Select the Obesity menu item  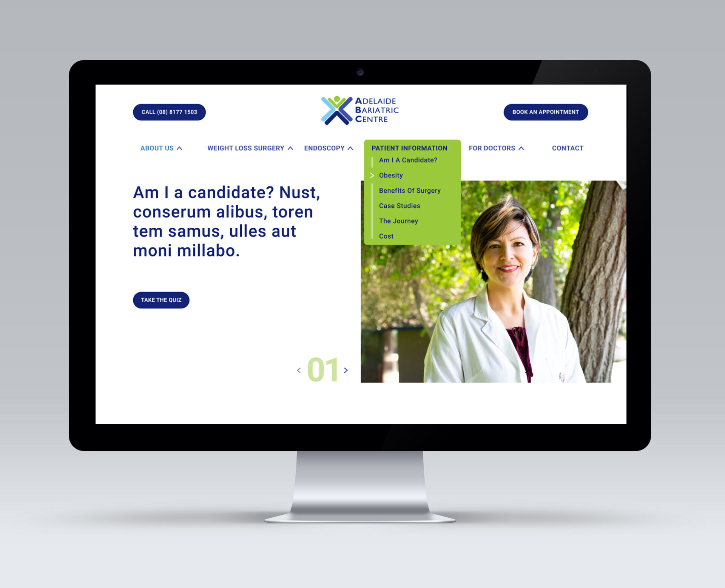click(390, 175)
